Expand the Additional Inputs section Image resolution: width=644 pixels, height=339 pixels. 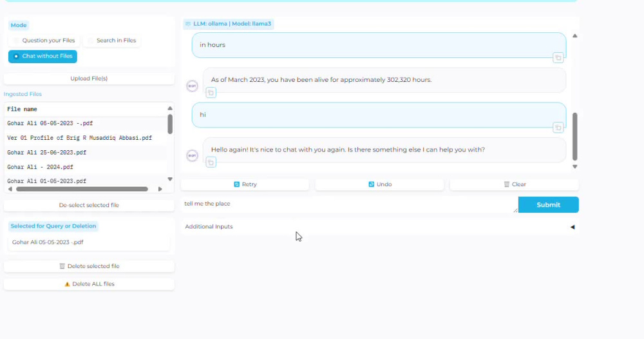tap(380, 227)
